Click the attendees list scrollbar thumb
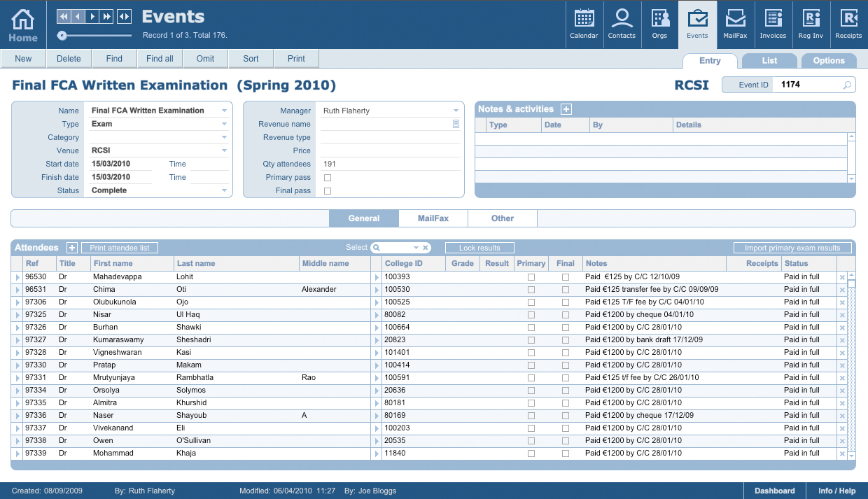Viewport: 868px width, 499px height. pos(851,284)
